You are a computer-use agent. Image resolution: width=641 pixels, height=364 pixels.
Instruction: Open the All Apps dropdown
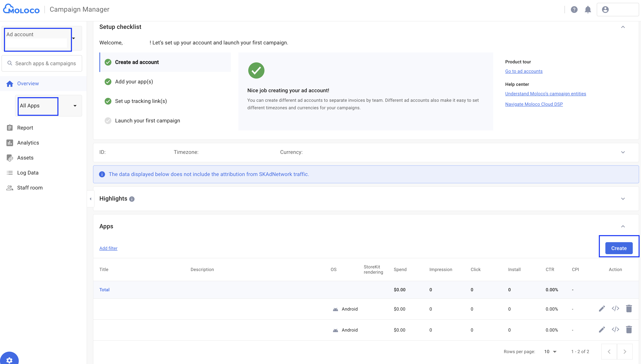tap(49, 106)
